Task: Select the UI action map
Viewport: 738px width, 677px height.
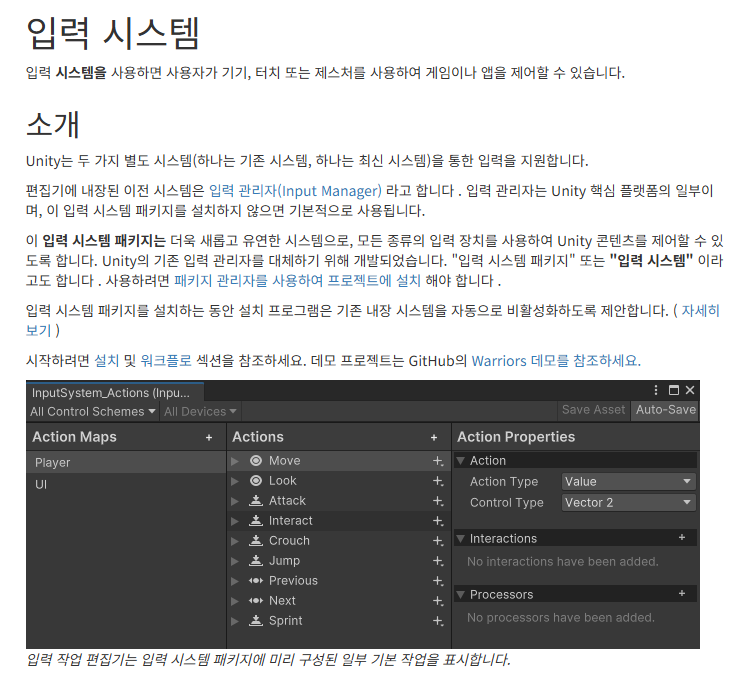Action: click(x=126, y=484)
